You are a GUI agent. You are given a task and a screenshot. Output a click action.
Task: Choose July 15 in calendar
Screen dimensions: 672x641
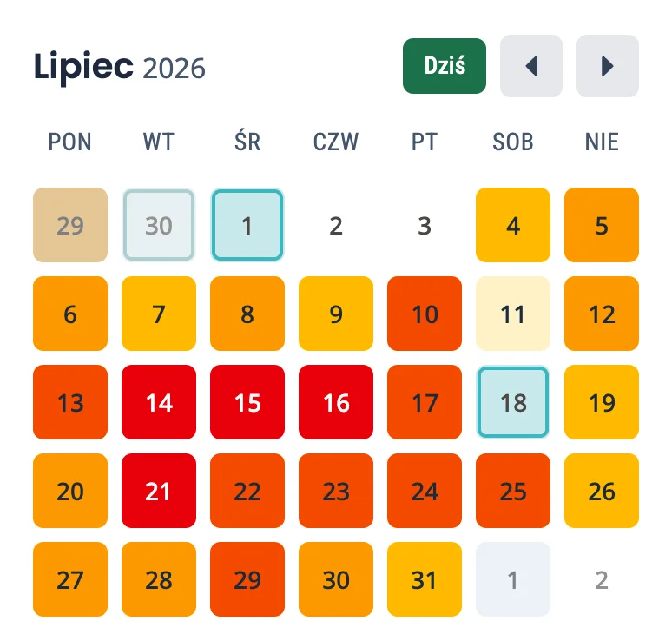pos(247,402)
